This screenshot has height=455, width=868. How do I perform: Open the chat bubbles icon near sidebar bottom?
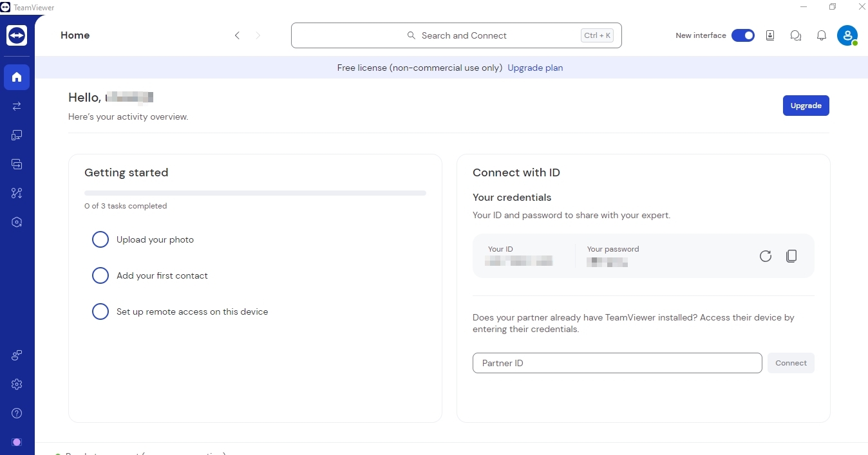tap(17, 355)
